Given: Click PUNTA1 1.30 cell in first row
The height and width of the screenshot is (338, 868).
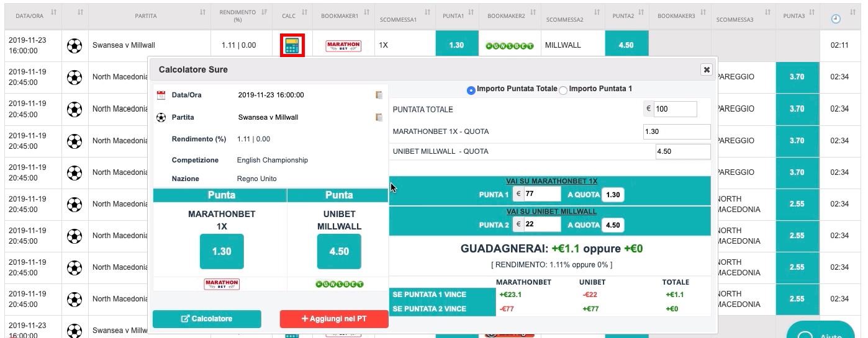Looking at the screenshot, I should pos(457,45).
